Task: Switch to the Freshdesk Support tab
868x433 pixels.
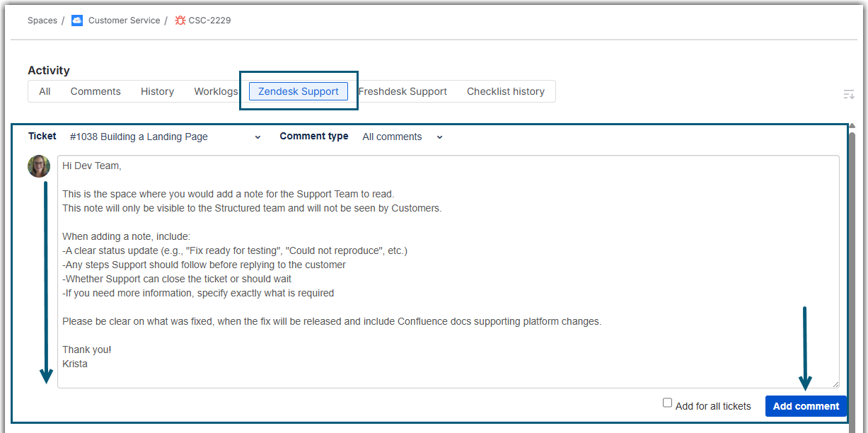Action: tap(403, 91)
